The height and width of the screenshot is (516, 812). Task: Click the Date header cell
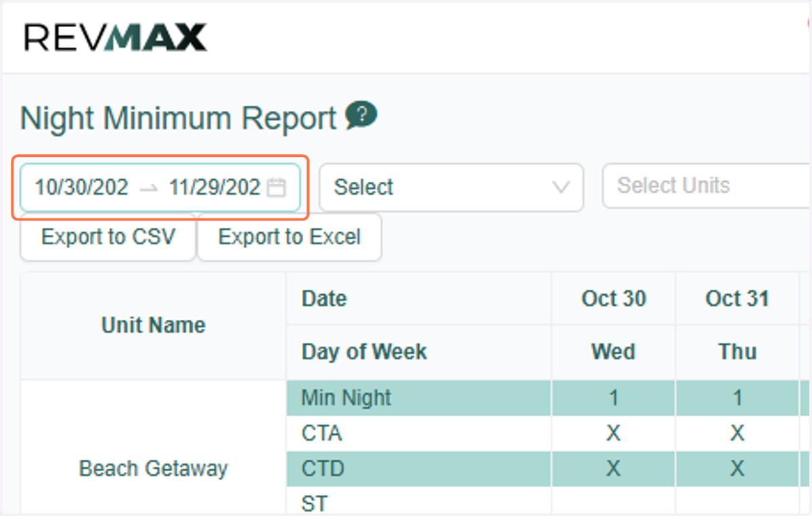[419, 298]
